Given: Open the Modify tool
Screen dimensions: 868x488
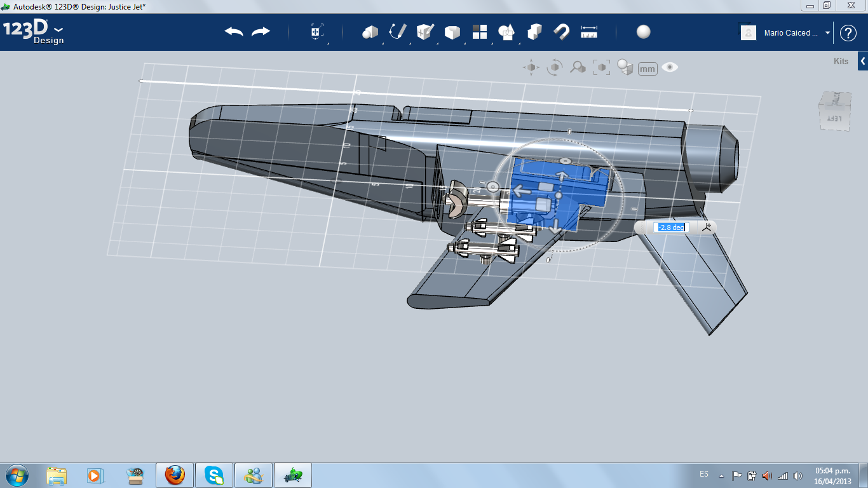Looking at the screenshot, I should (452, 32).
